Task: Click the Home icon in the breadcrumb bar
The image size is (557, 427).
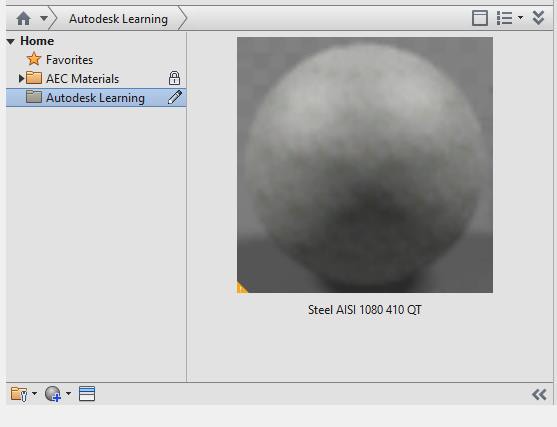Action: click(23, 18)
